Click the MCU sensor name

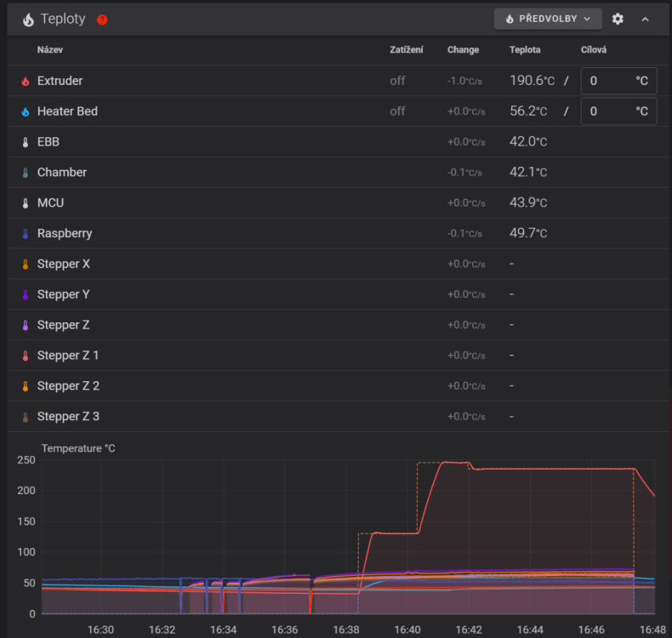(50, 202)
